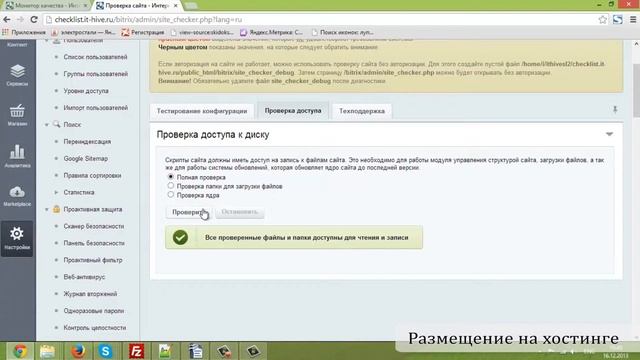Open Веб-антивирус menu item
Viewport: 640px width, 360px height.
(x=84, y=277)
